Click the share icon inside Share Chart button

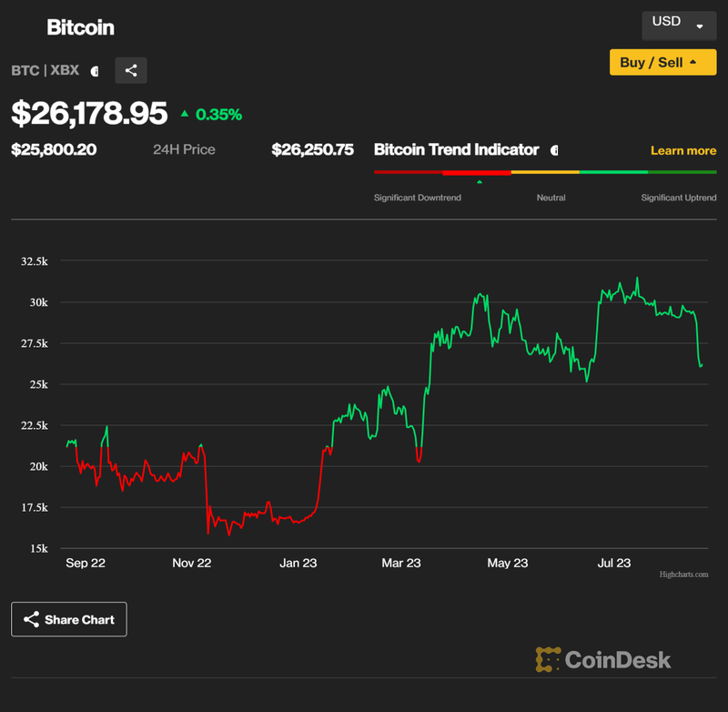(30, 619)
